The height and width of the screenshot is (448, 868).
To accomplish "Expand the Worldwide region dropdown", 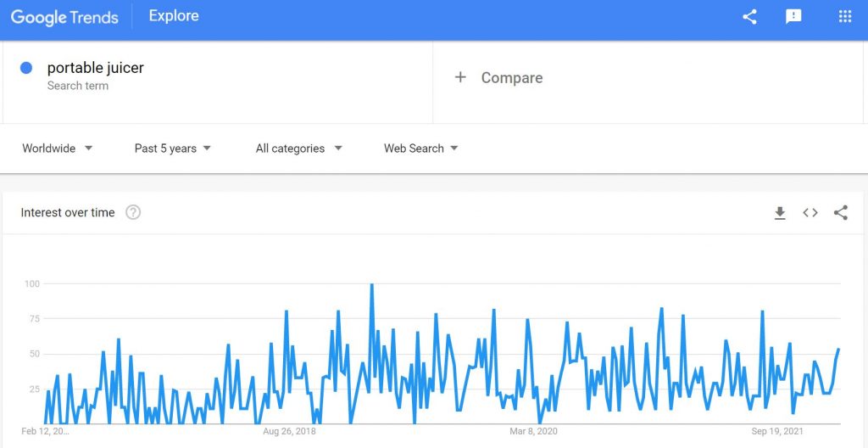I will coord(58,148).
